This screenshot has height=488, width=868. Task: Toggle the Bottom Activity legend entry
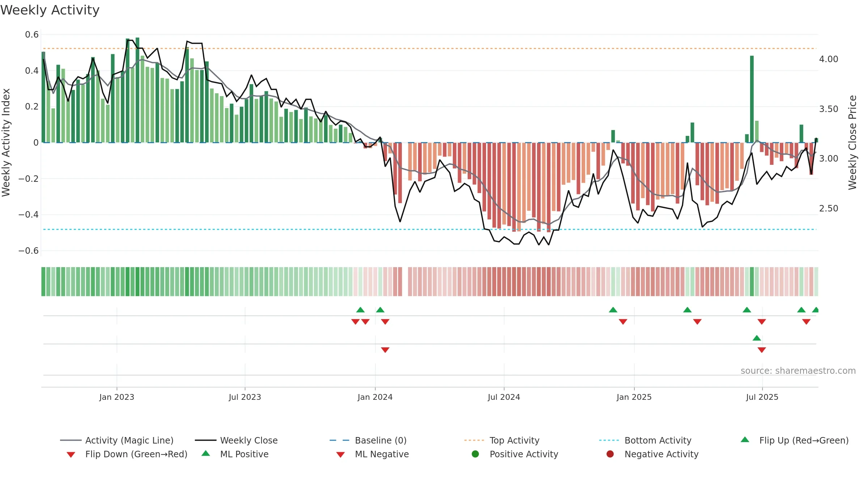click(645, 440)
